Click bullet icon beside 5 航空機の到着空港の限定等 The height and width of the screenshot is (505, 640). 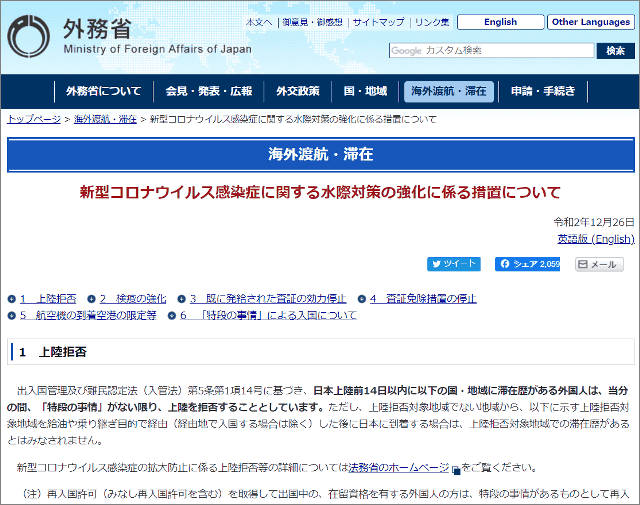(12, 315)
